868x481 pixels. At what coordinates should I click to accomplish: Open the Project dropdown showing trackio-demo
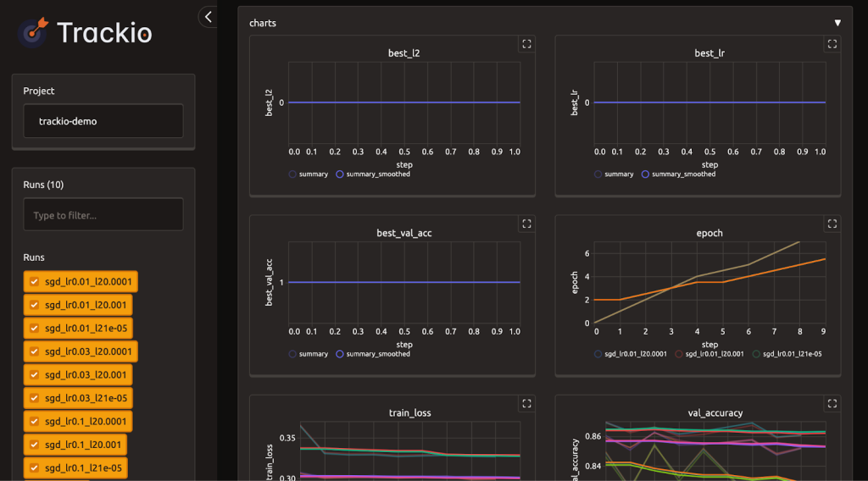103,121
